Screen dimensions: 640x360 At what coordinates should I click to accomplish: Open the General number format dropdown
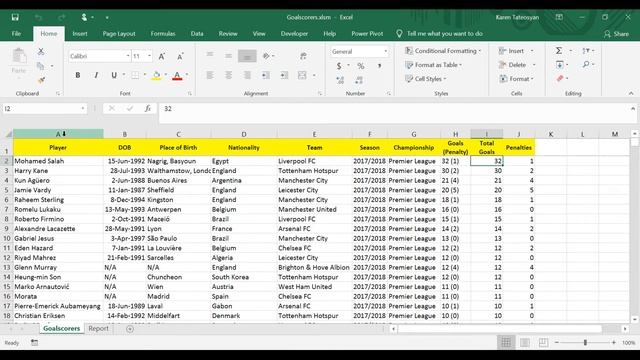(385, 51)
